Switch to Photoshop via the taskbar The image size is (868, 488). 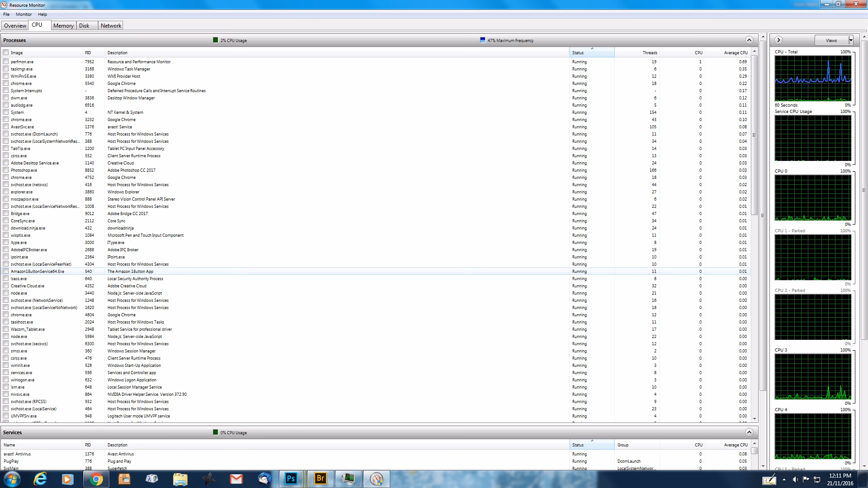click(292, 479)
